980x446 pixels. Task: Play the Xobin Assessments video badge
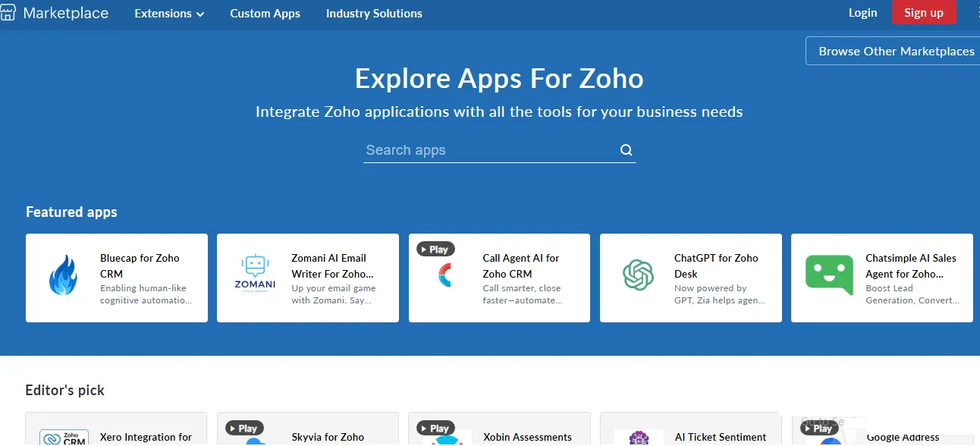click(x=435, y=429)
